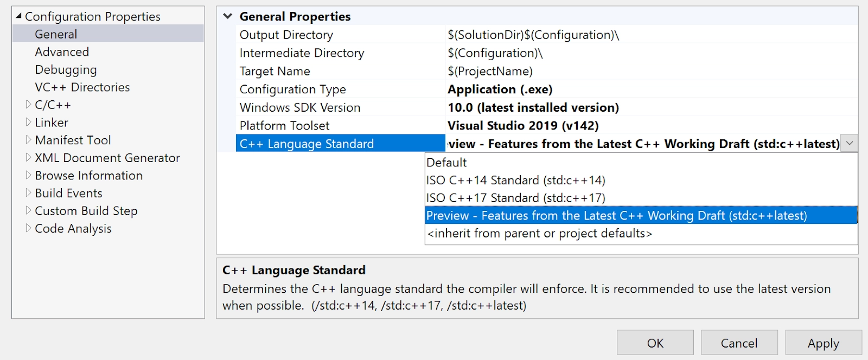
Task: Click the OK button
Action: [655, 343]
